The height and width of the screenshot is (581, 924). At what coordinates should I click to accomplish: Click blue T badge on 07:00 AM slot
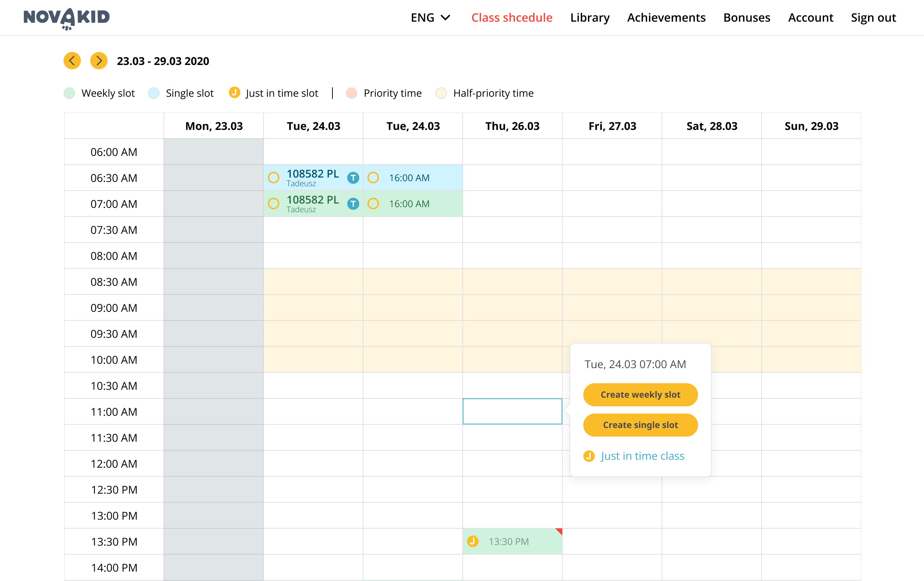point(353,204)
